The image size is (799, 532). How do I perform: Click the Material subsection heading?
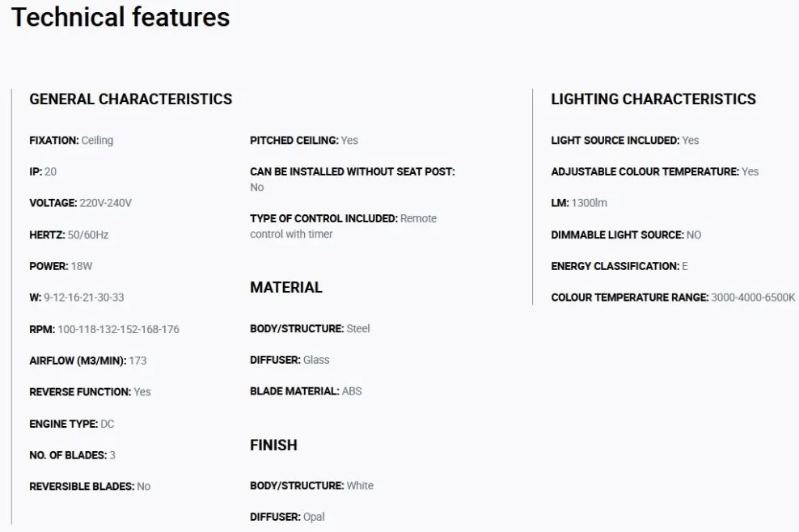285,287
